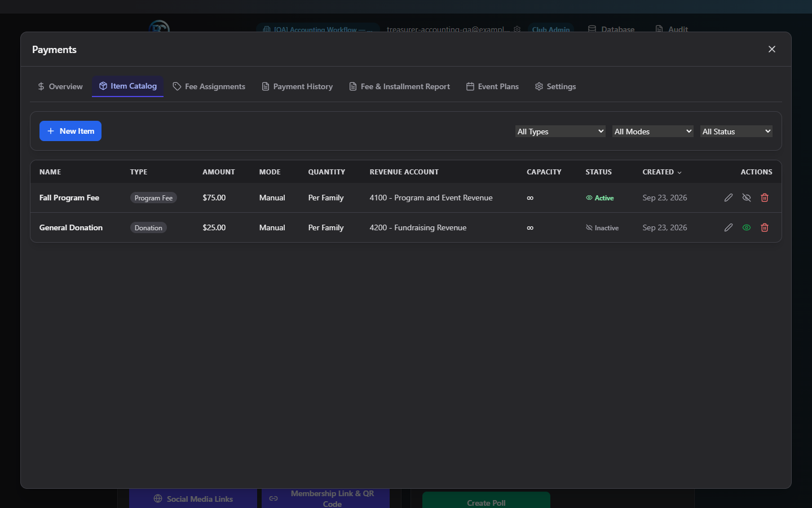Screen dimensions: 812x508
Task: Click the Fall Program Fee name
Action: point(69,198)
